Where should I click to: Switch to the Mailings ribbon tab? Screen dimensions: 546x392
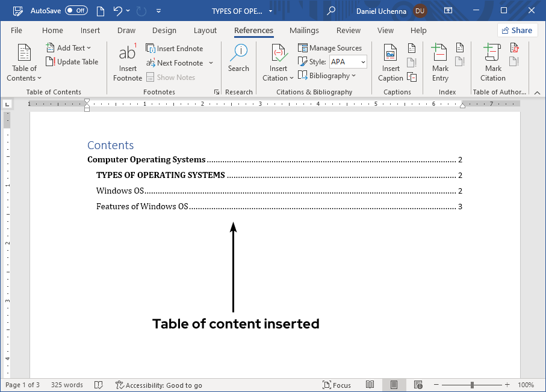304,30
